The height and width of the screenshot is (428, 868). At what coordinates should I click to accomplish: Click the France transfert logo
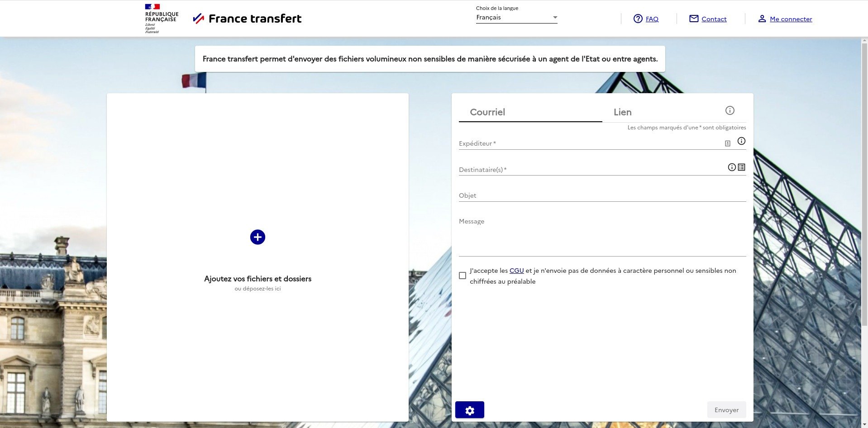tap(247, 19)
